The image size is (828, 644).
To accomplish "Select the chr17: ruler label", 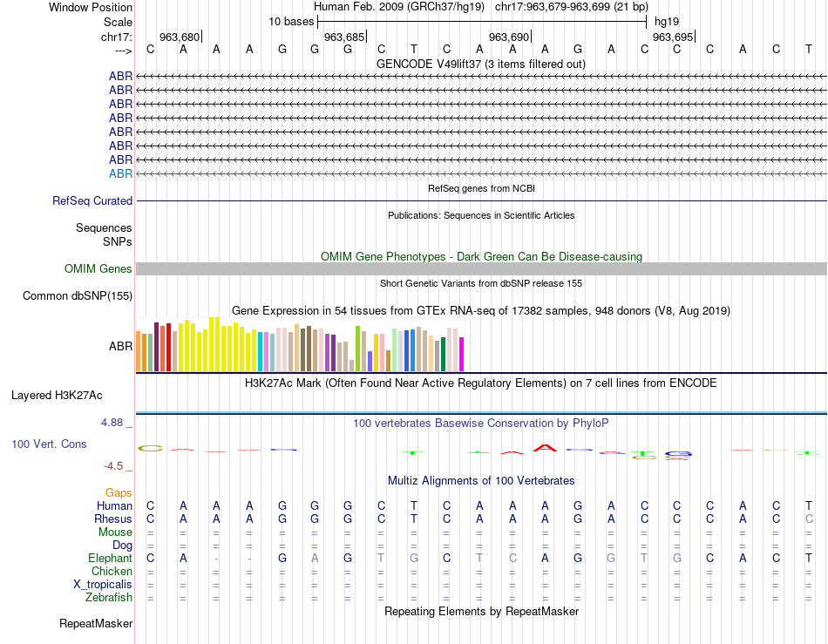I will tap(117, 37).
